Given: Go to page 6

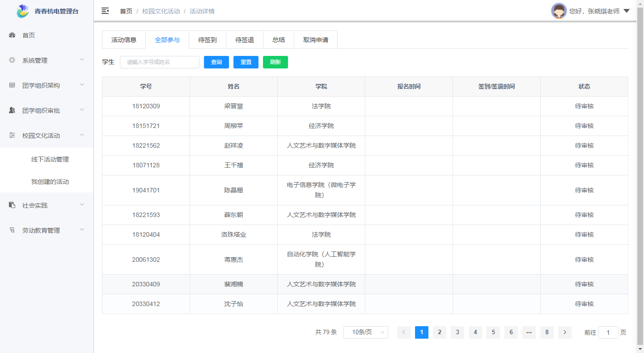Looking at the screenshot, I should tap(511, 332).
